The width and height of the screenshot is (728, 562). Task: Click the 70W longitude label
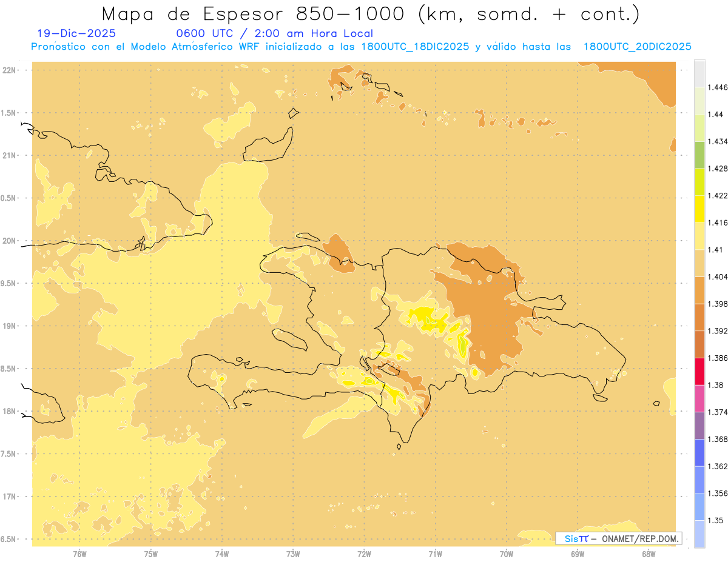point(507,554)
